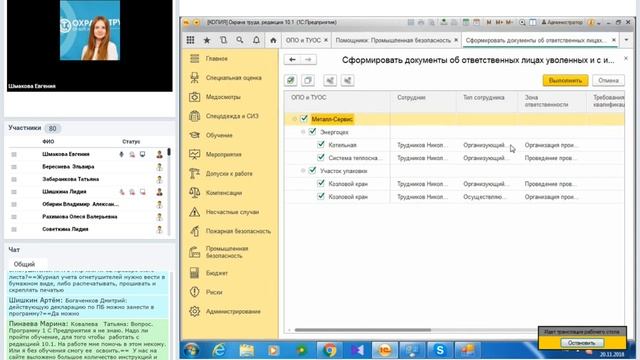Collapse all tree levels toolbar icon
Screen dimensions: 640x360
click(x=347, y=80)
